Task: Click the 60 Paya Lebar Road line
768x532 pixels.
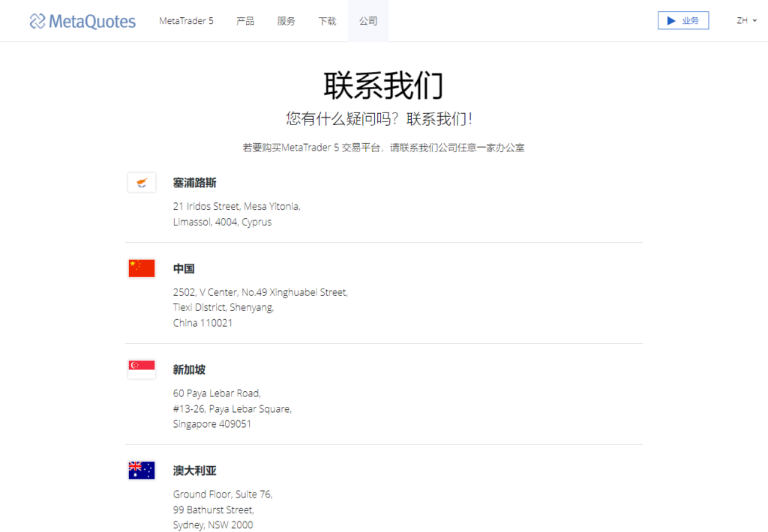Action: [x=217, y=393]
